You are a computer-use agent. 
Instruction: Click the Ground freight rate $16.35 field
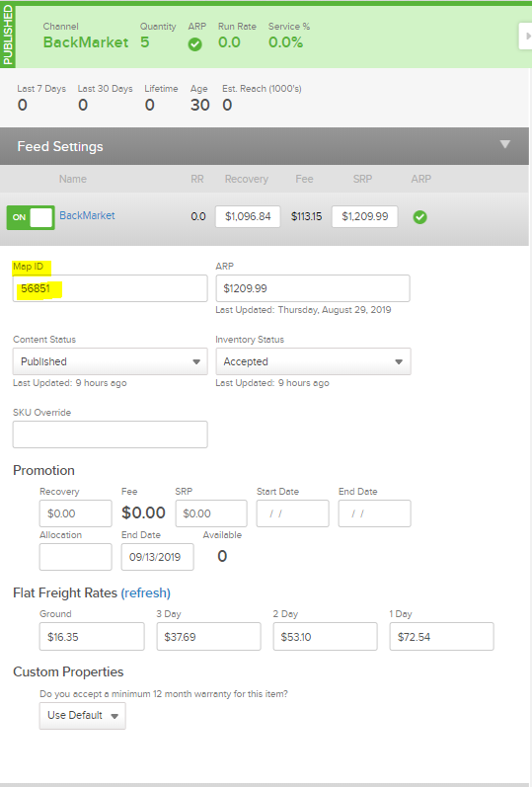pyautogui.click(x=92, y=637)
